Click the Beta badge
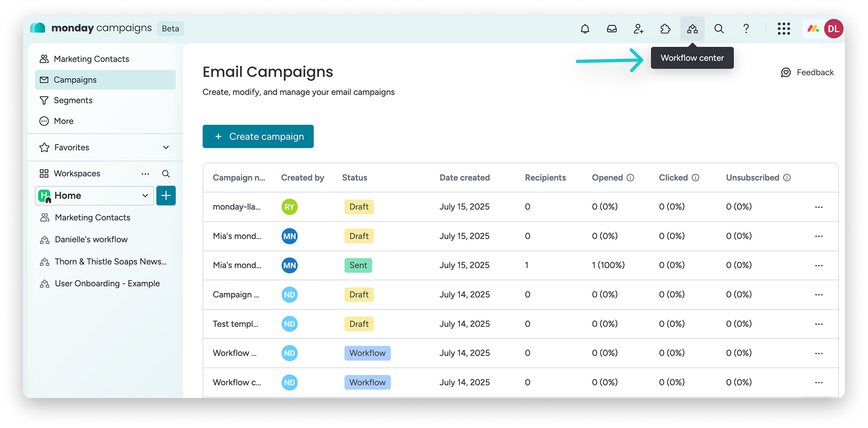 coord(170,29)
